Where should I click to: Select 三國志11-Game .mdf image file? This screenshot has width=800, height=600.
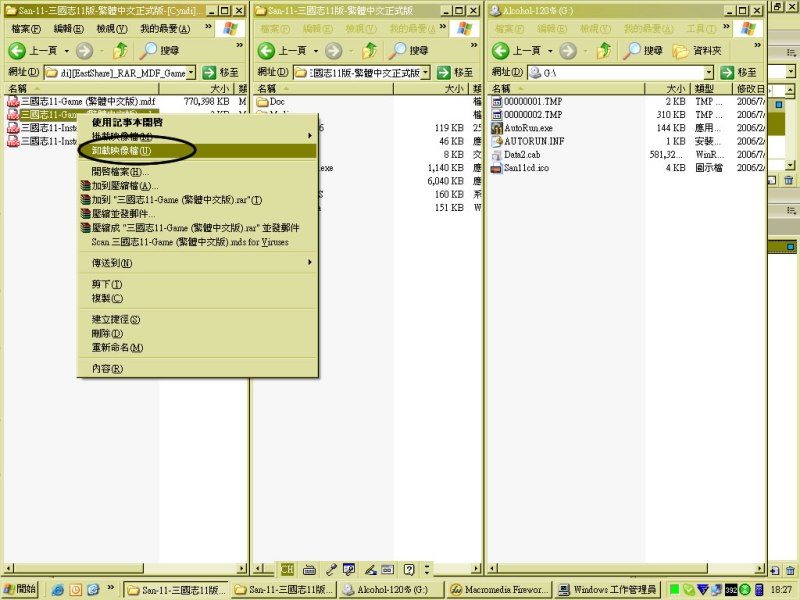pyautogui.click(x=82, y=102)
